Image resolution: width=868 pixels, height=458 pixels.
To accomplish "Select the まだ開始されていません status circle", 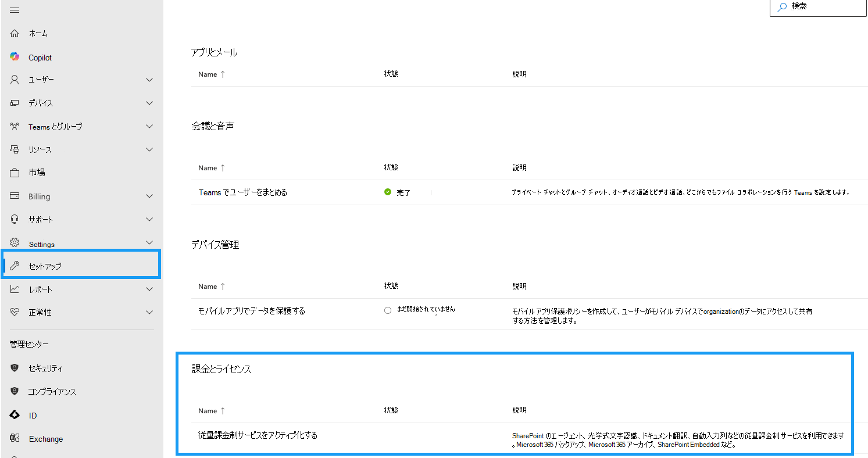I will [x=387, y=310].
